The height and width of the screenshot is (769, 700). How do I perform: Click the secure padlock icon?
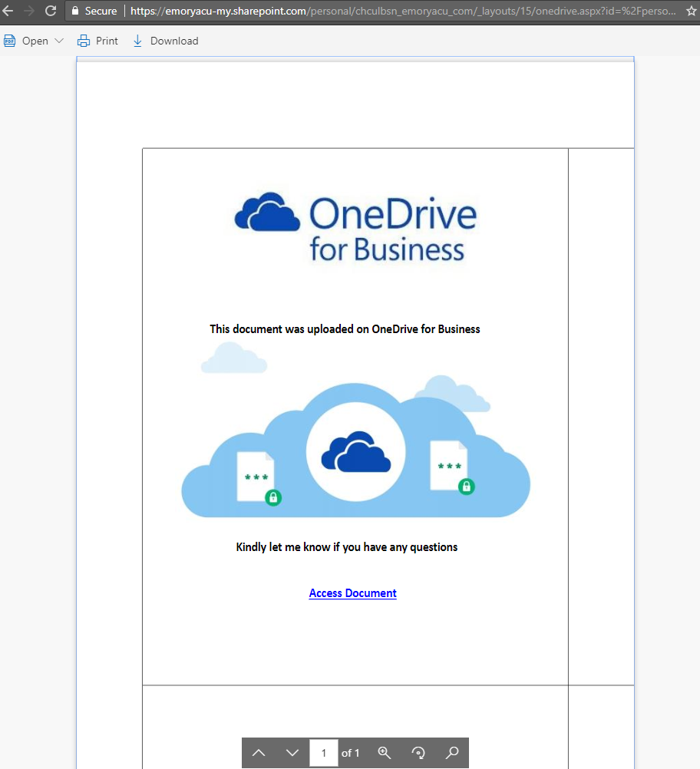click(75, 11)
